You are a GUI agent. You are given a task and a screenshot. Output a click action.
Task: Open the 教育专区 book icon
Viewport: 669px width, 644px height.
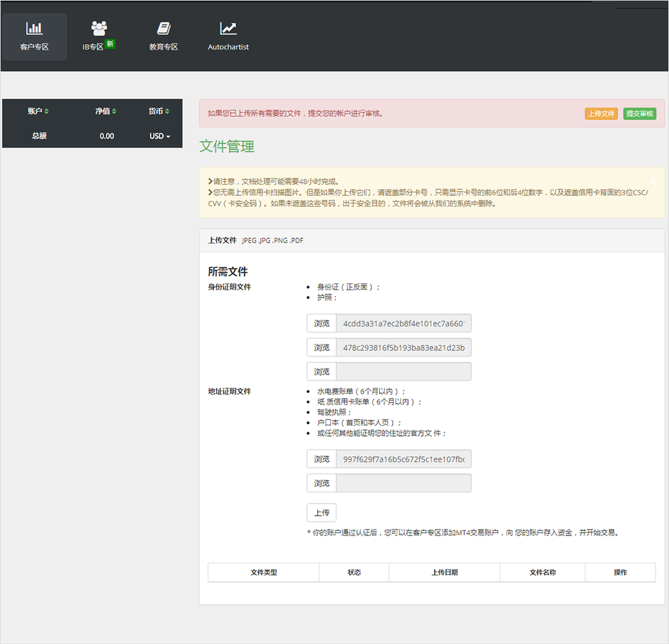pyautogui.click(x=163, y=29)
